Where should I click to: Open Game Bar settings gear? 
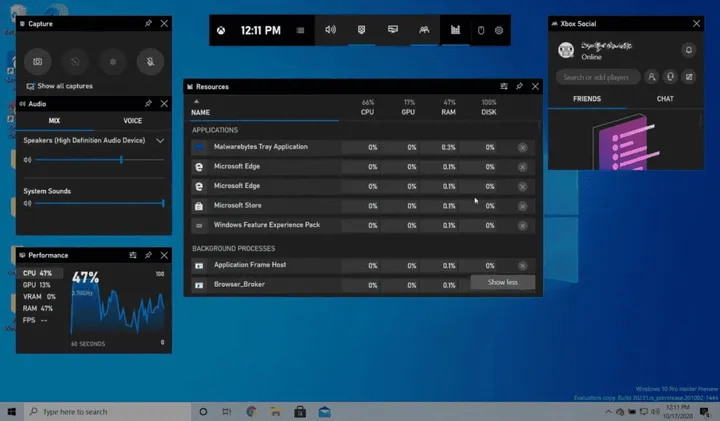(499, 31)
